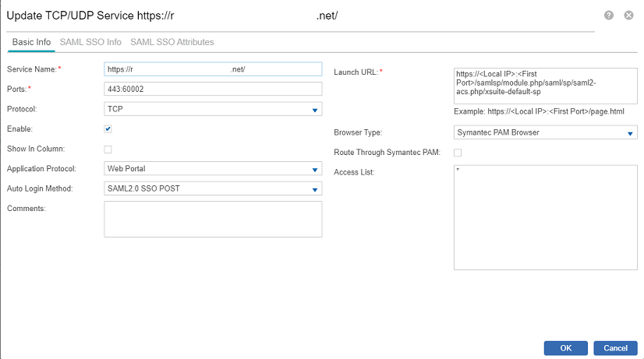Click the Service Name input field
This screenshot has height=359, width=644.
pyautogui.click(x=213, y=69)
